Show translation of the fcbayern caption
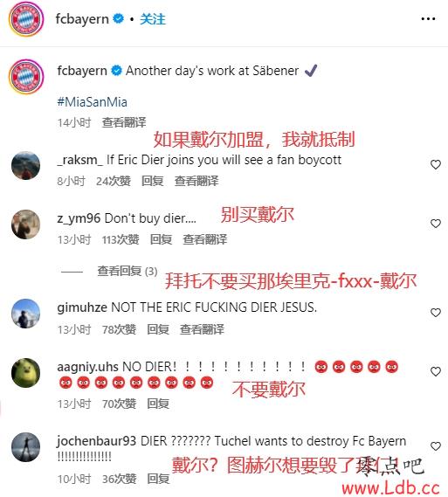448x497 pixels. pyautogui.click(x=124, y=122)
